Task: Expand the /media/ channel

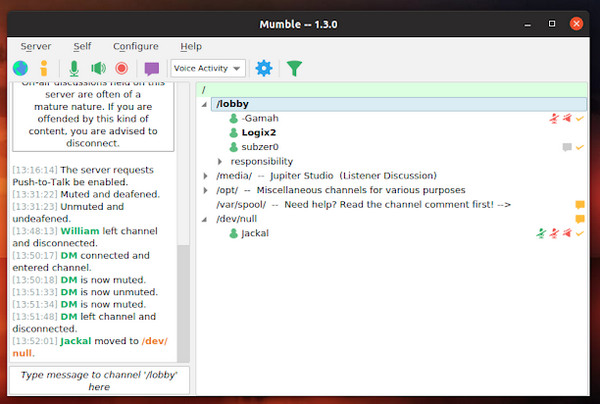Action: pyautogui.click(x=205, y=176)
